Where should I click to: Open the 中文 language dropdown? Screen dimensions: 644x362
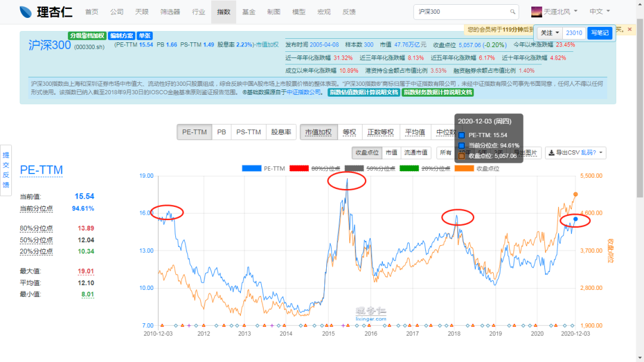[x=600, y=12]
